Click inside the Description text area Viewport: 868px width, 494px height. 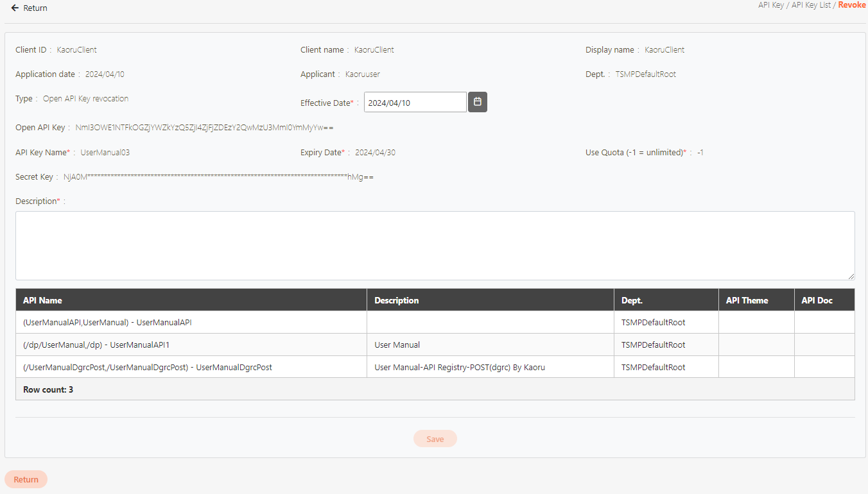pyautogui.click(x=435, y=245)
